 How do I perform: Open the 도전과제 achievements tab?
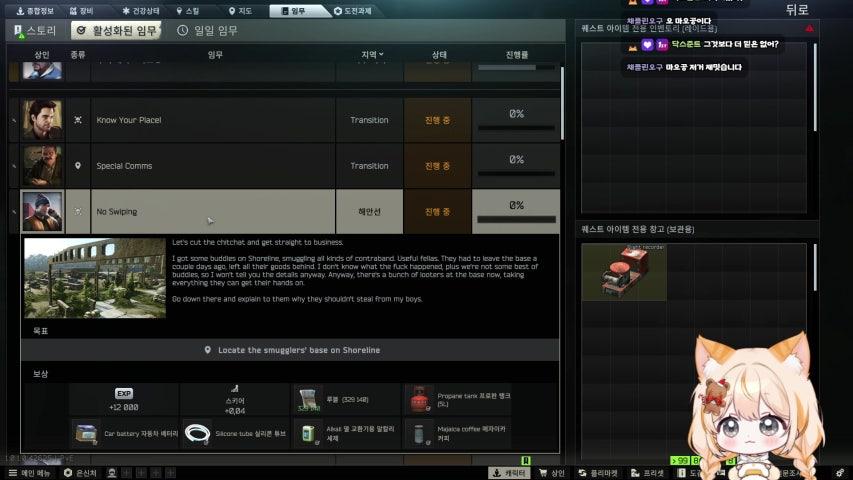pos(353,11)
